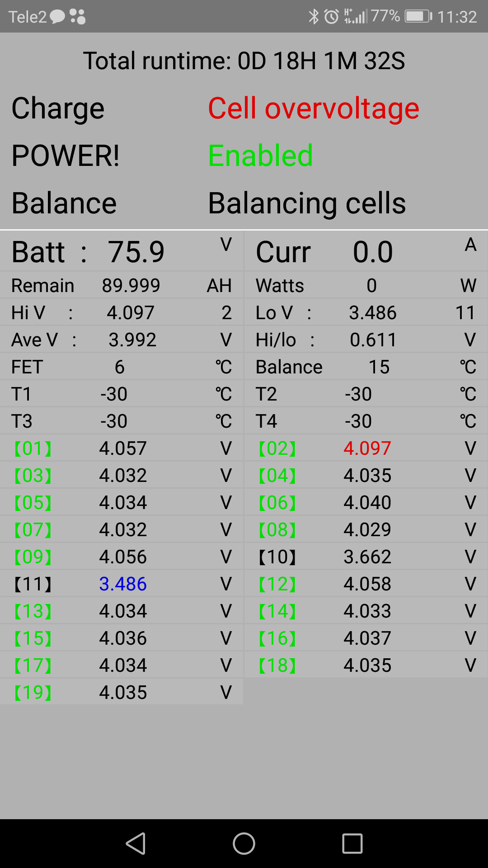Tap the signal strength bars icon
Image resolution: width=488 pixels, height=868 pixels.
(x=356, y=17)
